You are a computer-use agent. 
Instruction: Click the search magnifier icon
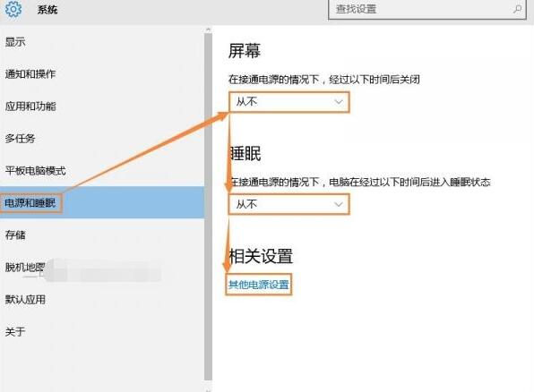(517, 9)
